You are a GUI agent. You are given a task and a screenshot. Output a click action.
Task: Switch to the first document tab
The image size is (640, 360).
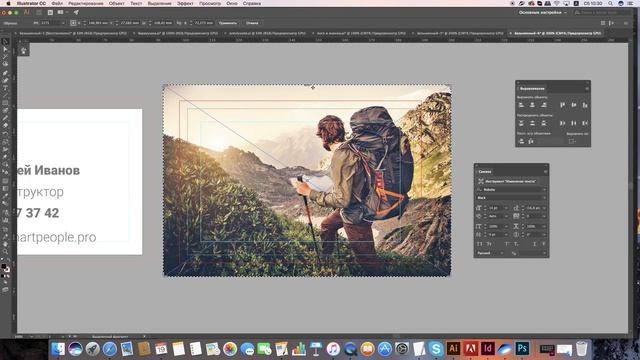(71, 33)
